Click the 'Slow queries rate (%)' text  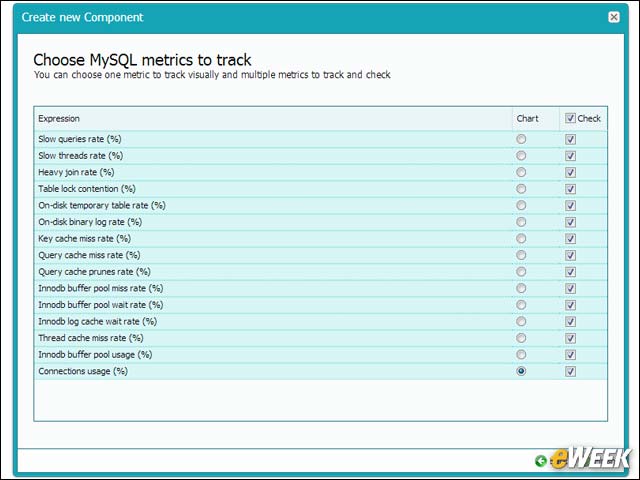(x=80, y=139)
